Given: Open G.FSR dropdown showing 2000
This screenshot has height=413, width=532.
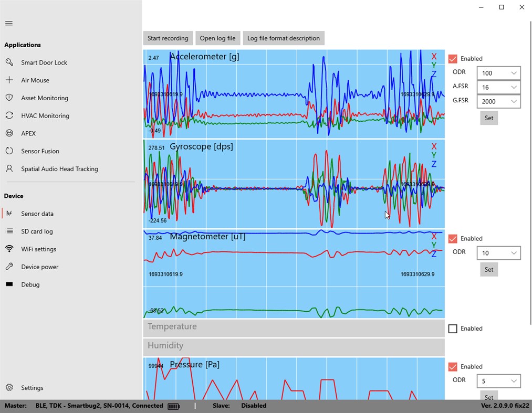Looking at the screenshot, I should pyautogui.click(x=498, y=101).
